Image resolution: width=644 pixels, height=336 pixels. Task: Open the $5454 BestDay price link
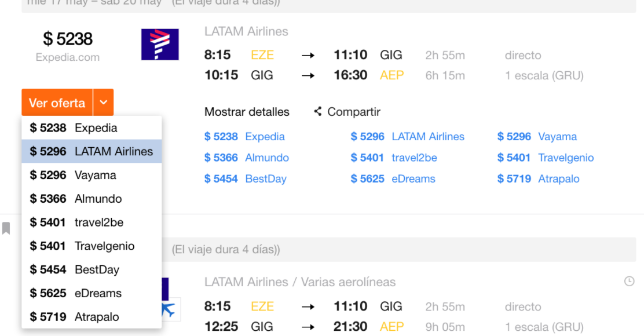245,179
